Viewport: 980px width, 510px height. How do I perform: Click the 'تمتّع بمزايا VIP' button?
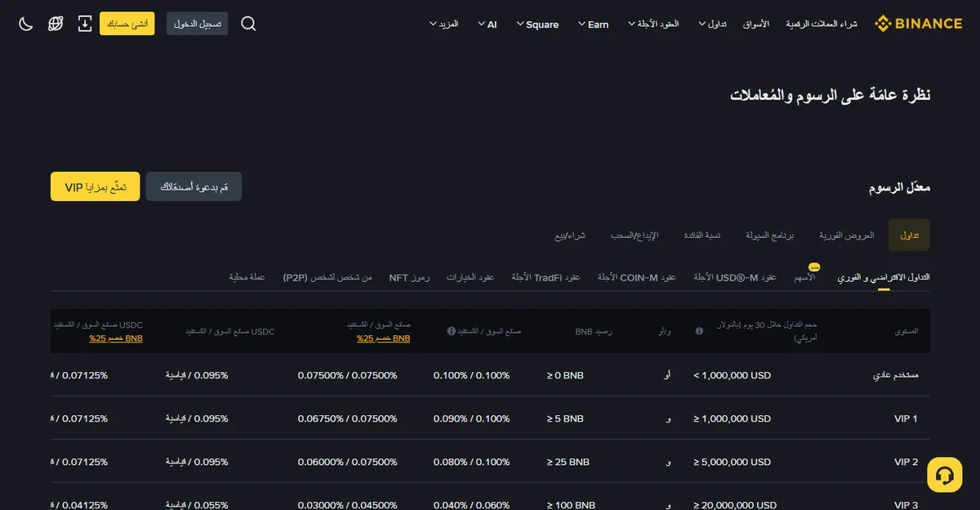[96, 186]
